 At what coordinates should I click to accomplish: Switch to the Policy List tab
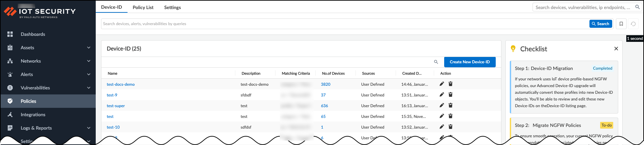(143, 7)
